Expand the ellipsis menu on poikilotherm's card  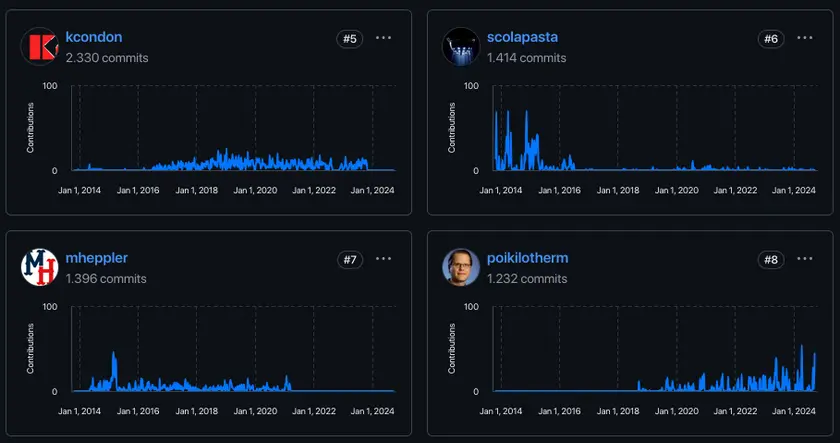tap(805, 259)
